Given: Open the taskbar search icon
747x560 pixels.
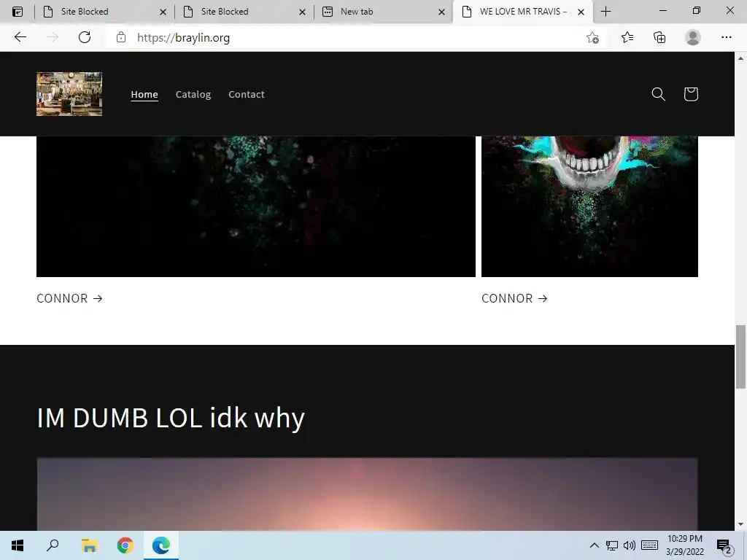Looking at the screenshot, I should click(53, 545).
